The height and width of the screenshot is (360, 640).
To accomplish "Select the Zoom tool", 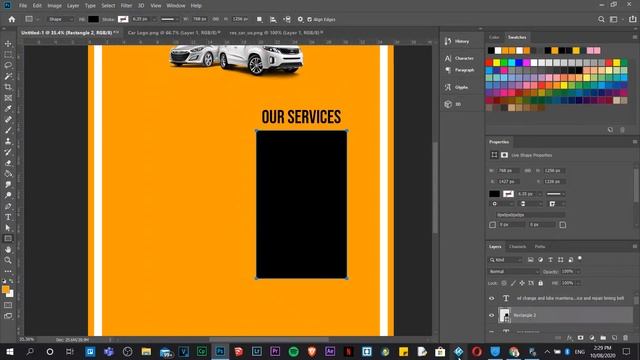I will (8, 260).
